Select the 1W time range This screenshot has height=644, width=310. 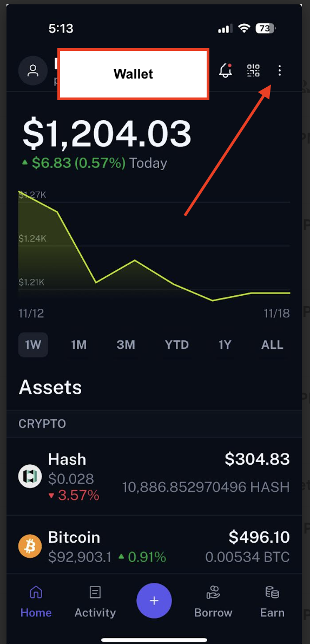coord(33,344)
